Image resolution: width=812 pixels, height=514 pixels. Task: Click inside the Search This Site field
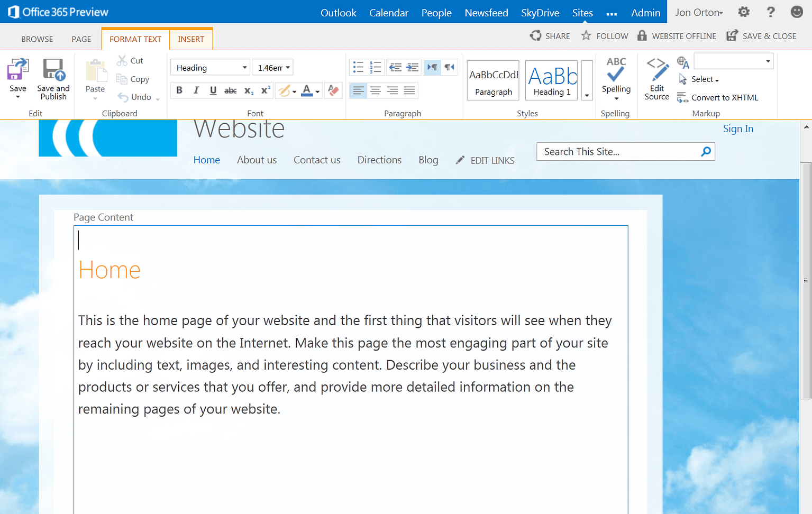tap(608, 152)
